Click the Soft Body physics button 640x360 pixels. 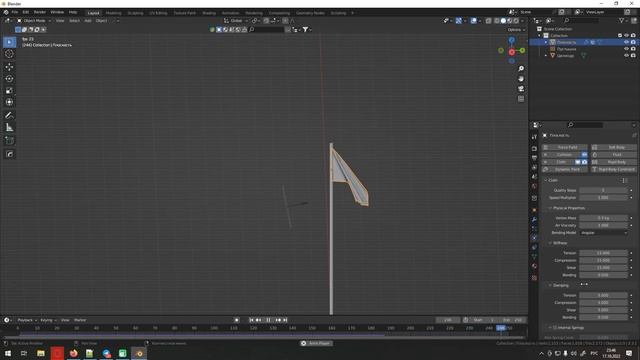tap(613, 147)
